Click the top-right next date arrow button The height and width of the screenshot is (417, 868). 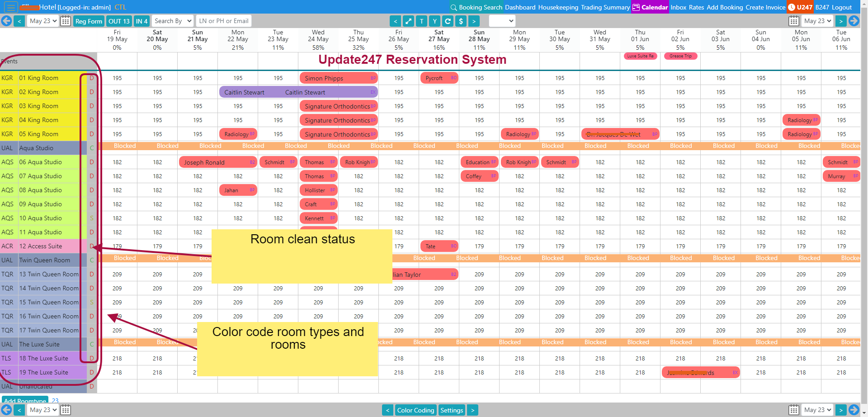tap(841, 21)
